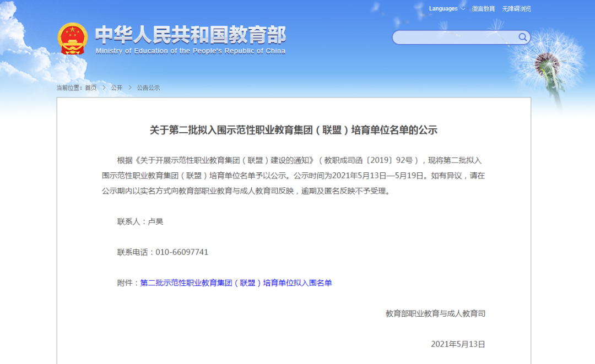The image size is (595, 364).
Task: Expand the chevron beside Languages
Action: (x=463, y=9)
